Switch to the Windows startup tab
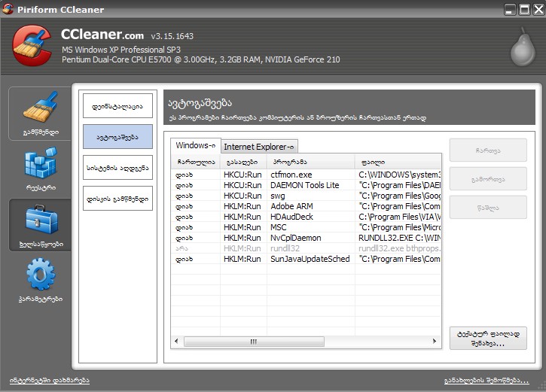The height and width of the screenshot is (392, 546). click(x=195, y=145)
